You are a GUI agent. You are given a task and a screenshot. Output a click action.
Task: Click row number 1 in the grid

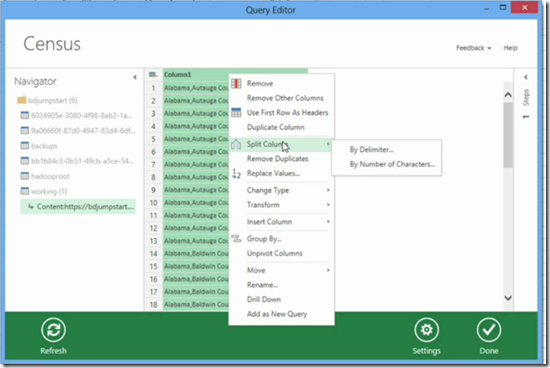[x=153, y=88]
